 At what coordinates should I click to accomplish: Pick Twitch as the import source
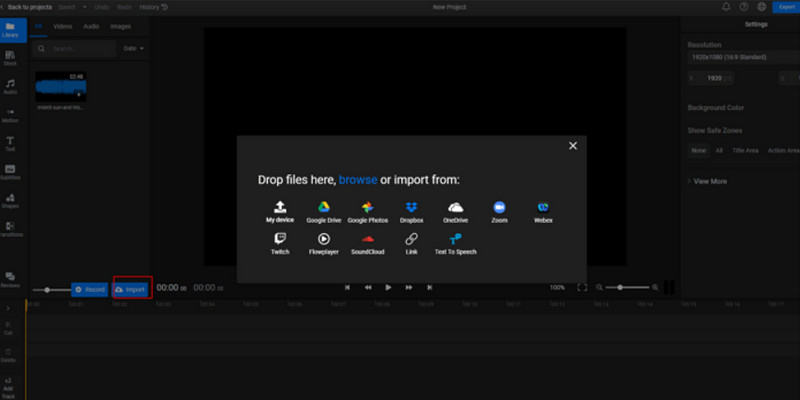click(x=281, y=243)
